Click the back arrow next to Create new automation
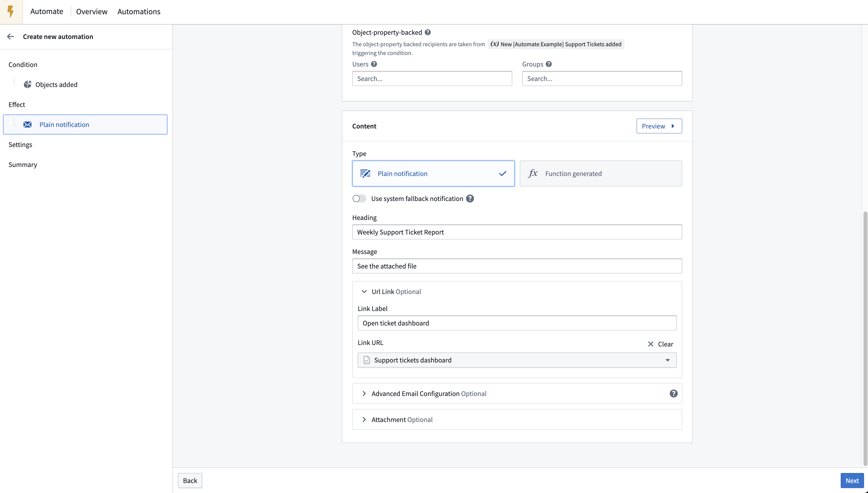 pos(10,36)
